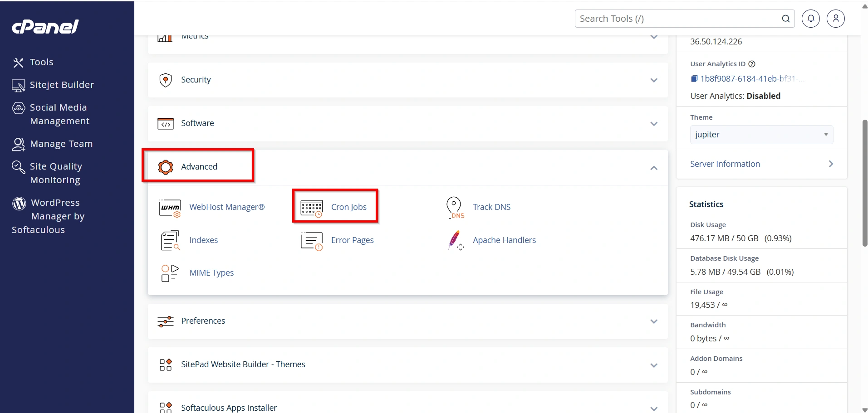Open Indexes link
868x413 pixels.
204,240
